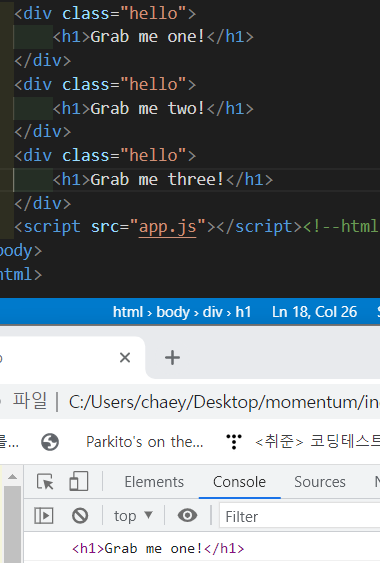Close the current browser tab
The width and height of the screenshot is (380, 563).
(125, 358)
